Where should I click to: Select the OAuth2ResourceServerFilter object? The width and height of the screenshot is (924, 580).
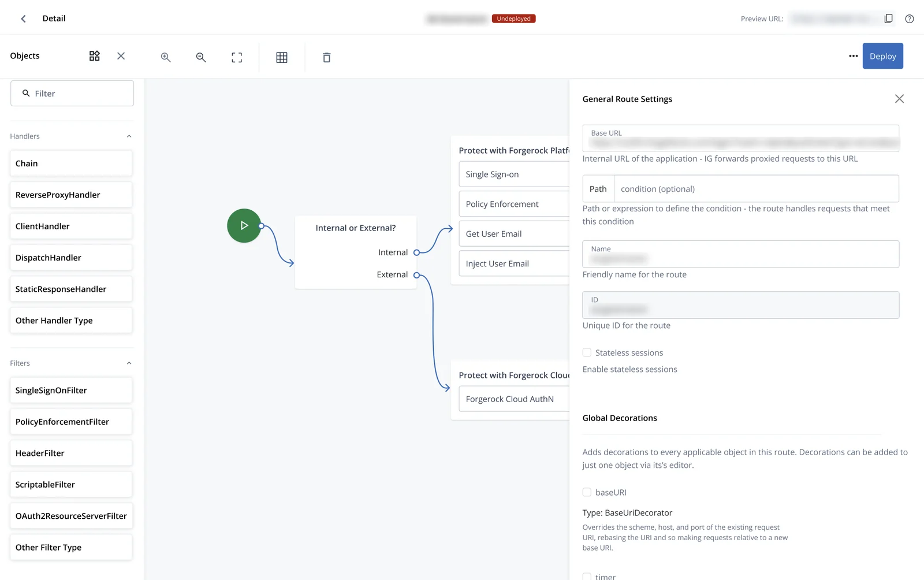[x=71, y=516]
